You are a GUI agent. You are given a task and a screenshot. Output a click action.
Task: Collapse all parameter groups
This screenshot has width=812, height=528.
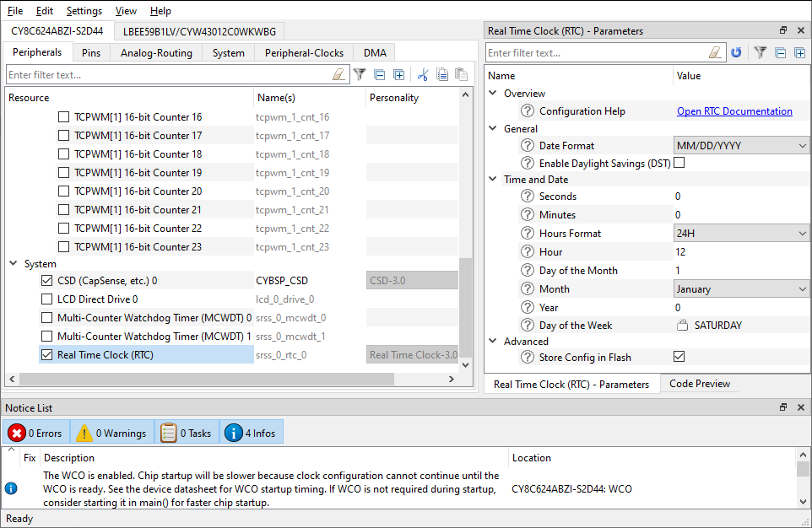click(781, 52)
